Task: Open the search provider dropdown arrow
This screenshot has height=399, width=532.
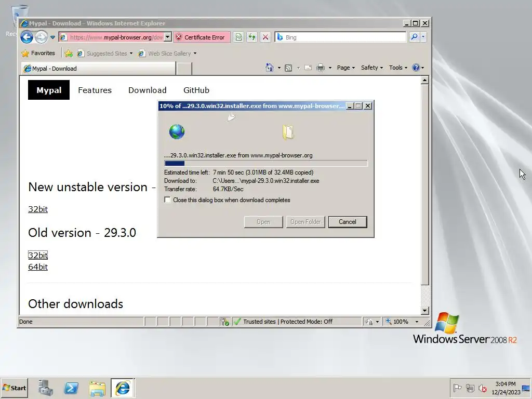Action: tap(423, 37)
